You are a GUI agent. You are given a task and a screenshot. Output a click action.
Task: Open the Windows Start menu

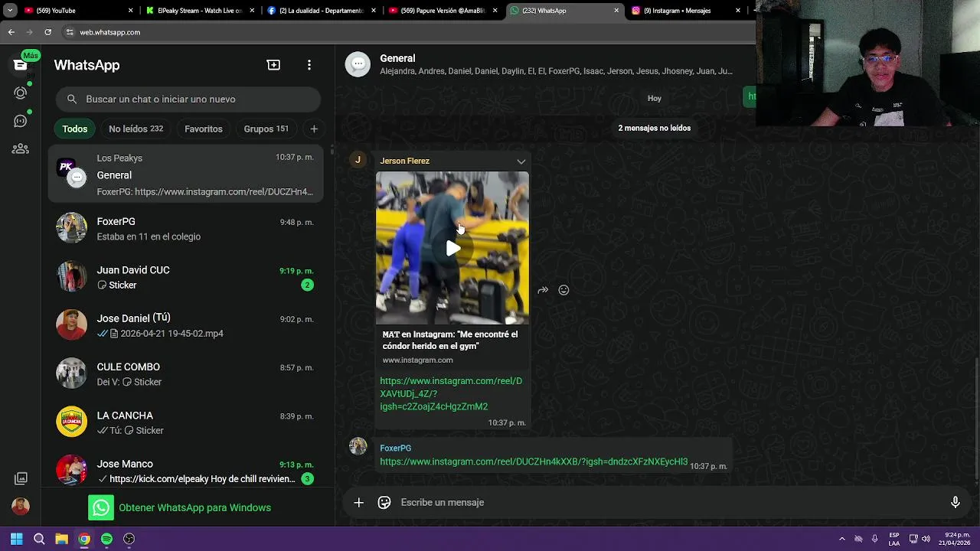point(16,539)
